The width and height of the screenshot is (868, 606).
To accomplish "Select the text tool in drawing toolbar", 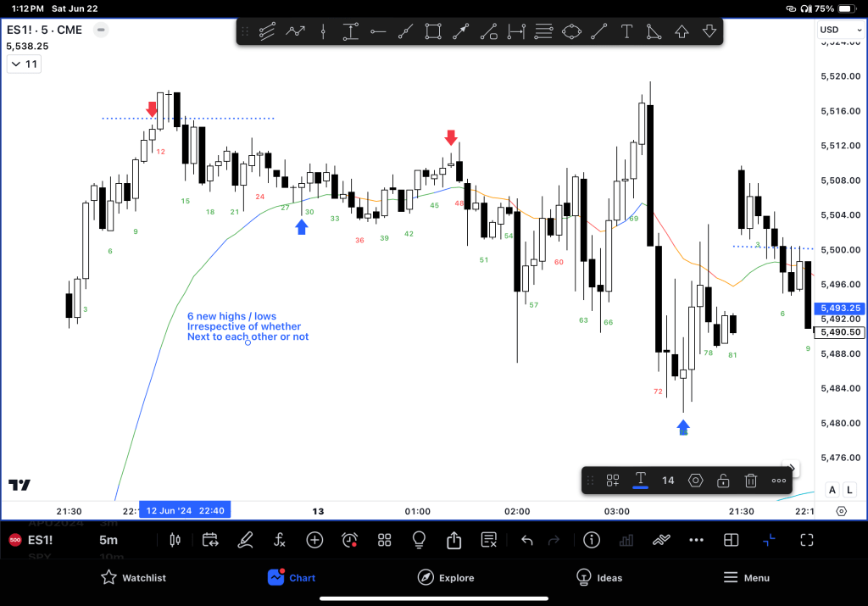I will (626, 32).
